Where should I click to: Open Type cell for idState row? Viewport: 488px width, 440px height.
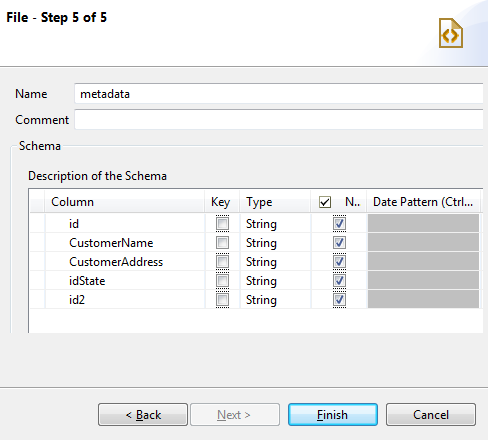pyautogui.click(x=275, y=281)
